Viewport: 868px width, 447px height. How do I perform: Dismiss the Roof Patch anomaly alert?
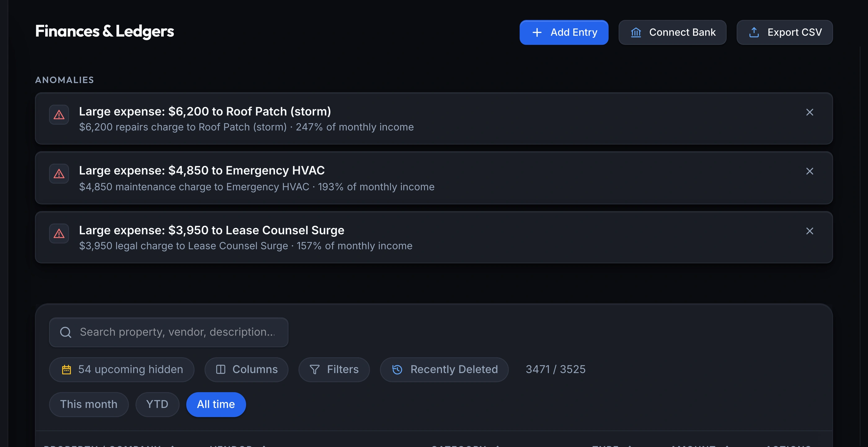click(810, 112)
